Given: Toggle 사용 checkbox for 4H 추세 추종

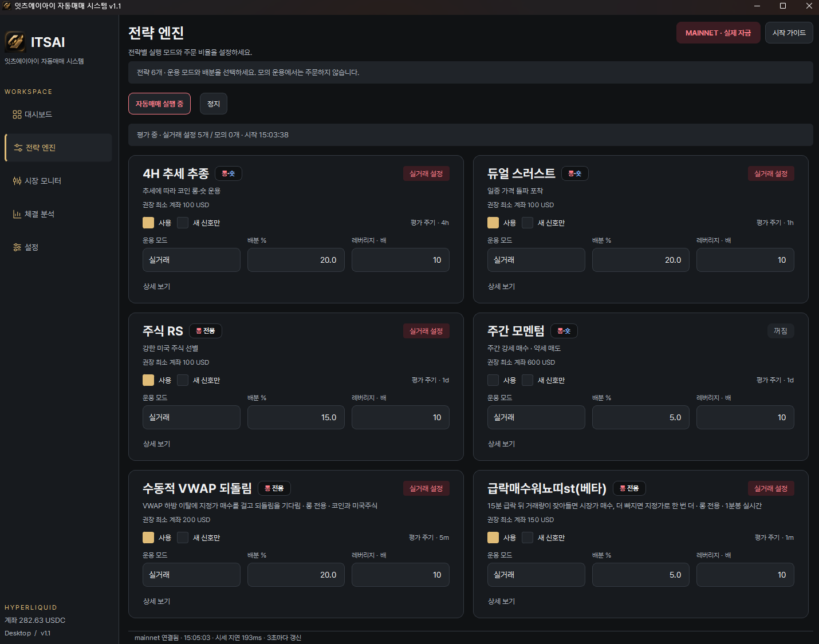Looking at the screenshot, I should pyautogui.click(x=148, y=223).
